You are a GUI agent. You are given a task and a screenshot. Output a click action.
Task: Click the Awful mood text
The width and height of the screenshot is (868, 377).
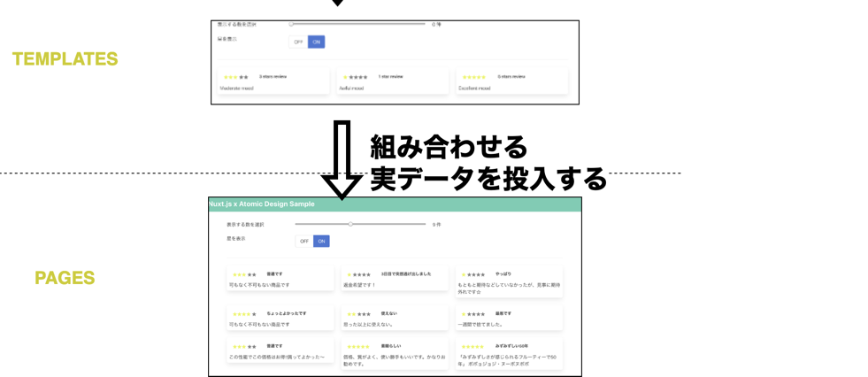point(352,88)
